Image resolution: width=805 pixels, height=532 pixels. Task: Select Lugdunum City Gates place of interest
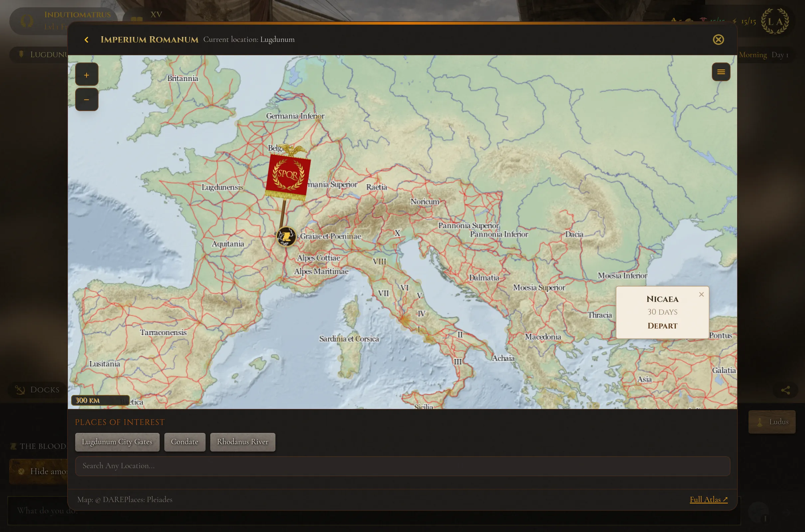coord(117,442)
